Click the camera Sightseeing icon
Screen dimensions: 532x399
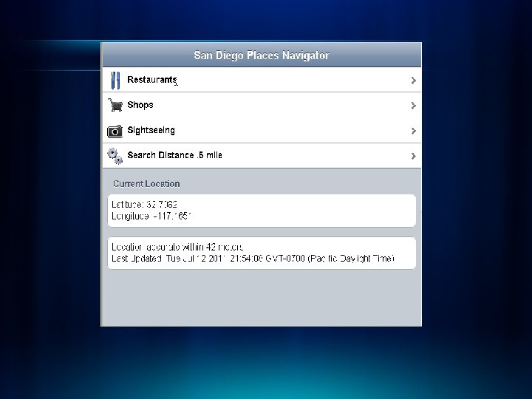pos(115,132)
